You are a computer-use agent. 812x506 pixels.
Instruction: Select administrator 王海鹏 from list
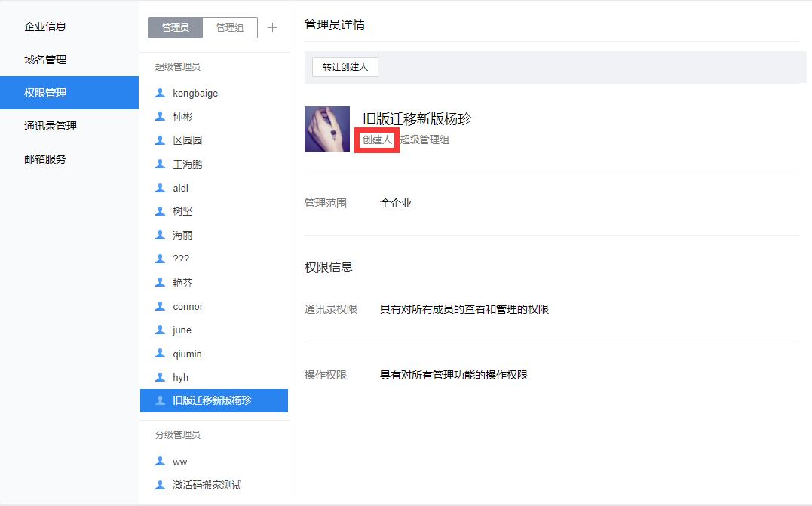coord(188,164)
